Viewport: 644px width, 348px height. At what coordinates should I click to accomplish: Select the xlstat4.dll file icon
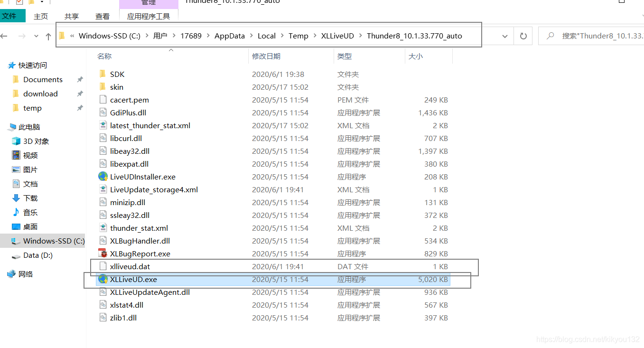tap(103, 305)
